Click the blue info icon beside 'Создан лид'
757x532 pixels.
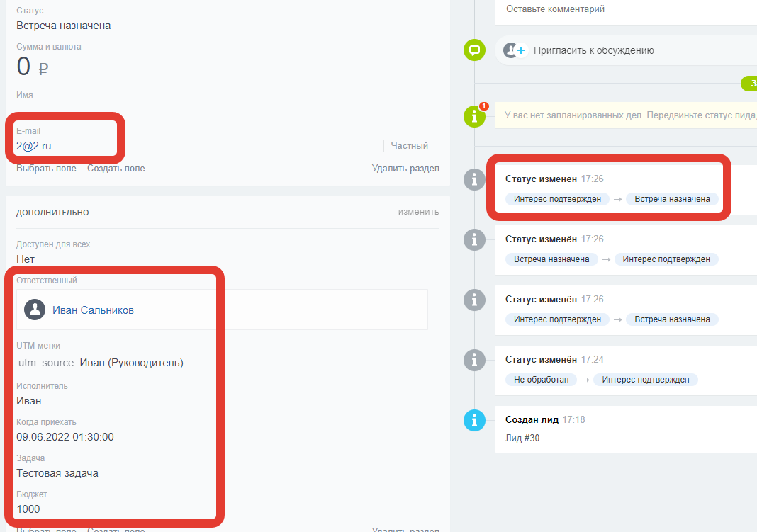click(x=475, y=421)
